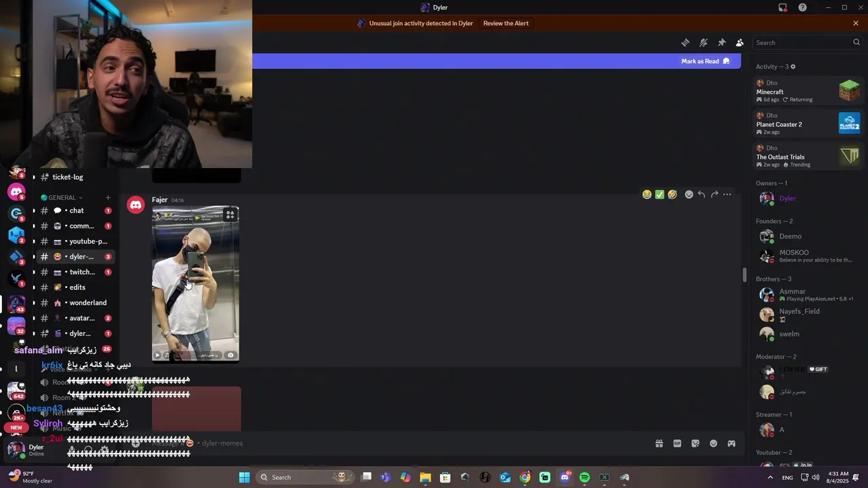Screen dimensions: 868x488
Task: Select the pink Discord-logo server with 5 badge
Action: (x=16, y=192)
